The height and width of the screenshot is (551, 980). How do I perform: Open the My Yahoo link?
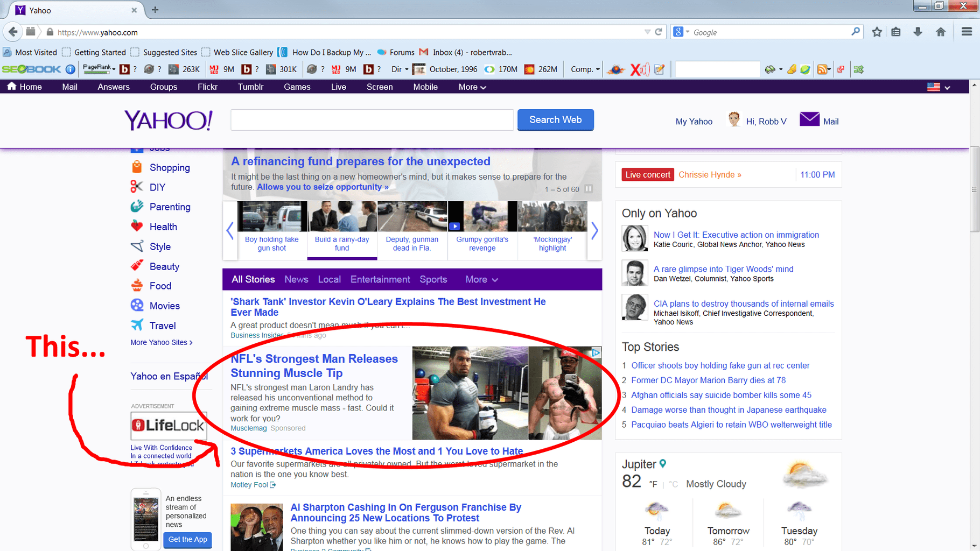coord(694,122)
